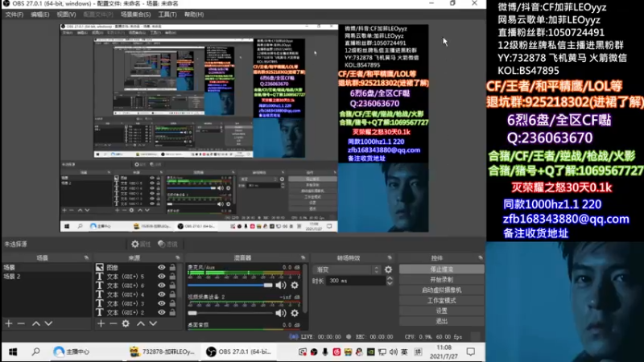Open the 工具(T) menu
644x362 pixels.
point(167,14)
